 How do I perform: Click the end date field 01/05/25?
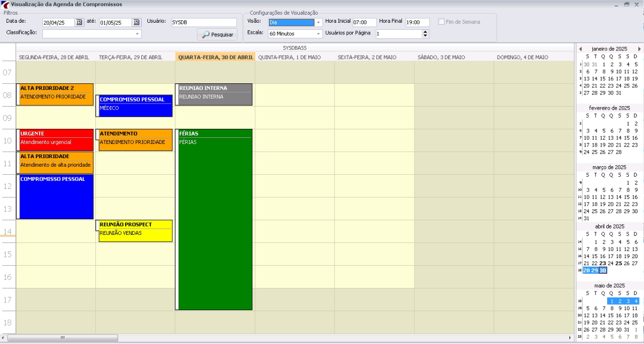click(x=116, y=22)
